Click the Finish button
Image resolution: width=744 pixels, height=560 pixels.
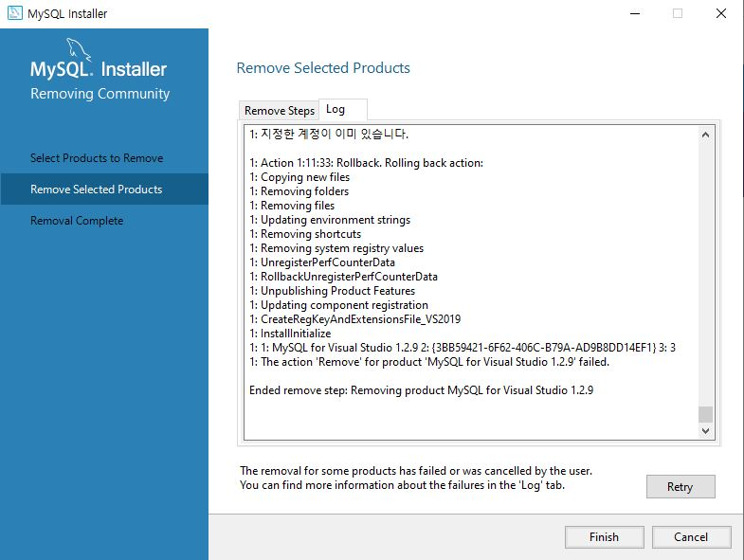coord(604,536)
